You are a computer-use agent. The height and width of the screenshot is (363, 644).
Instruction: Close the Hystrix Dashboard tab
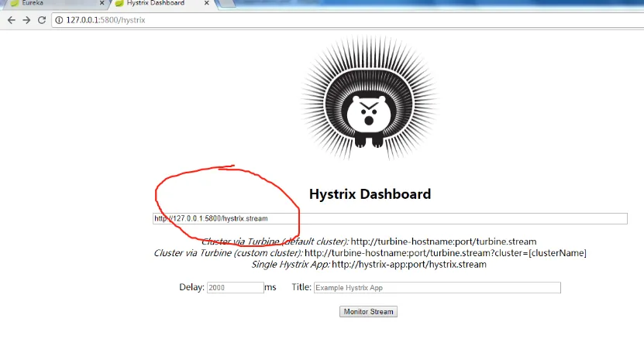[207, 3]
